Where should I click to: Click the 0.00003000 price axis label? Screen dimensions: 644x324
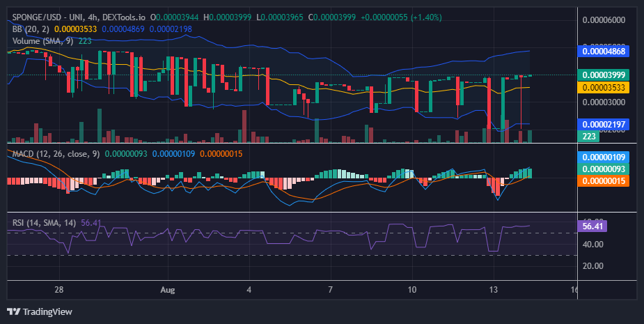click(604, 102)
